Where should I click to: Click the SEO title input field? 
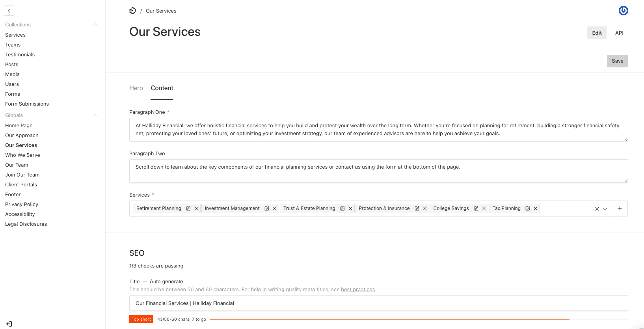click(x=378, y=303)
